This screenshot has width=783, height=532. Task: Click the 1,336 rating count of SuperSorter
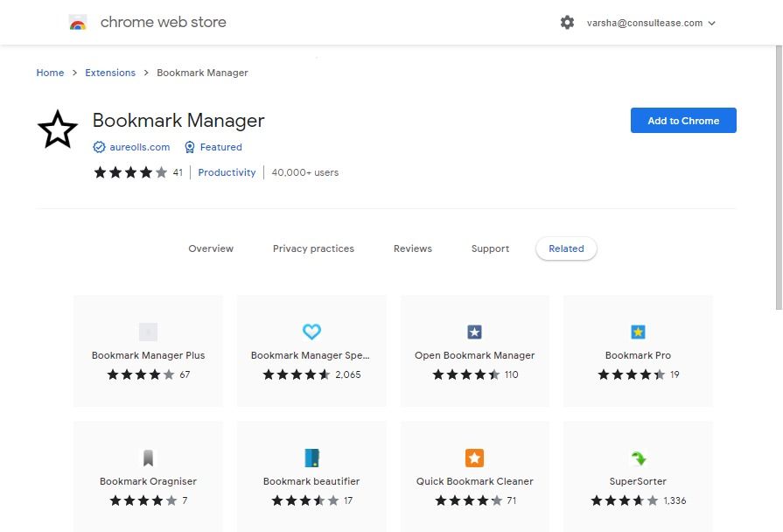[675, 500]
